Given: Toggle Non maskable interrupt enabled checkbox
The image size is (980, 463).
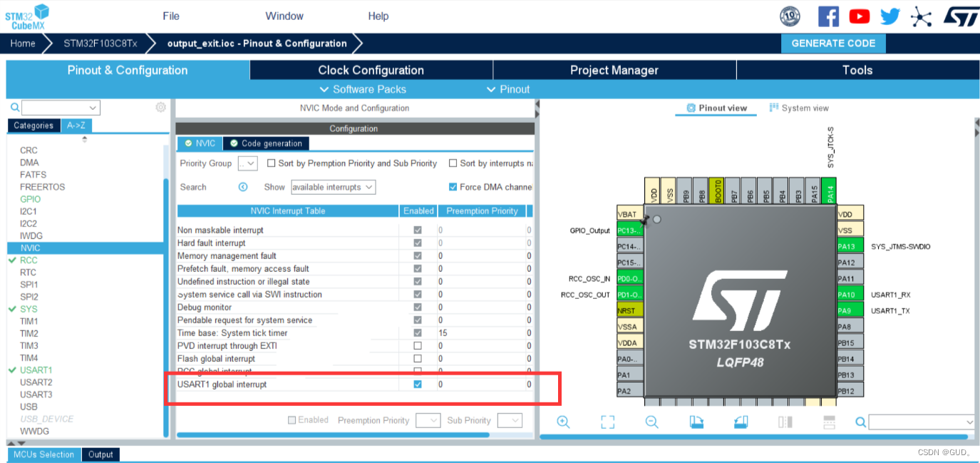Looking at the screenshot, I should [418, 230].
